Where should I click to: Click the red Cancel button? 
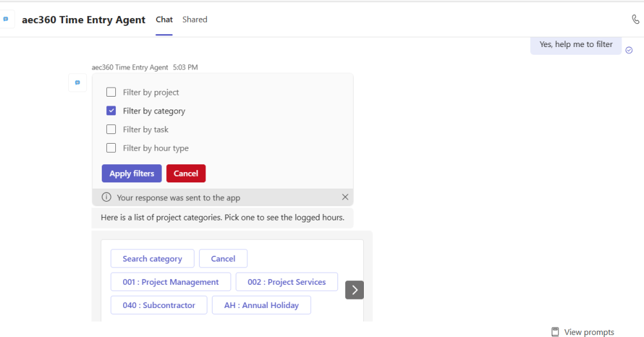point(186,173)
